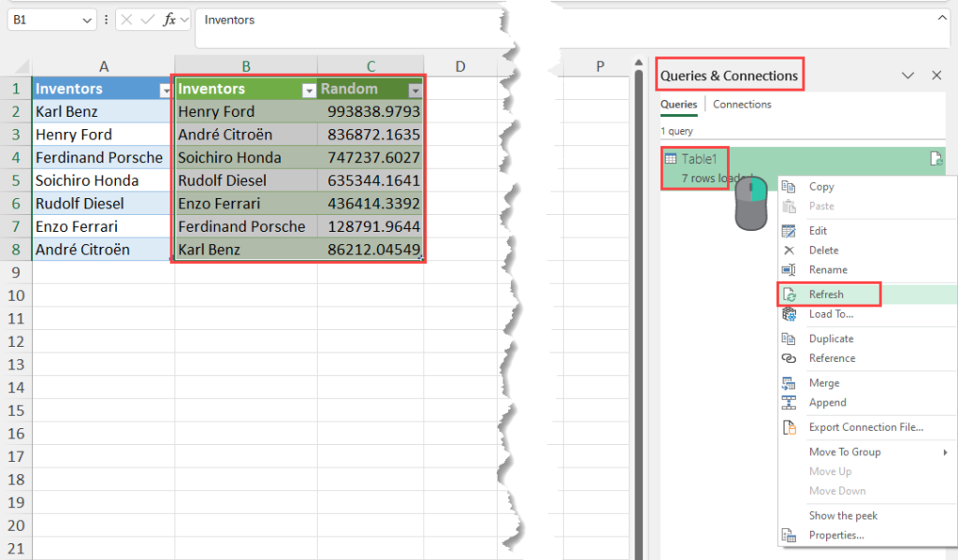Click the Export Connection File icon
The height and width of the screenshot is (560, 958).
789,427
